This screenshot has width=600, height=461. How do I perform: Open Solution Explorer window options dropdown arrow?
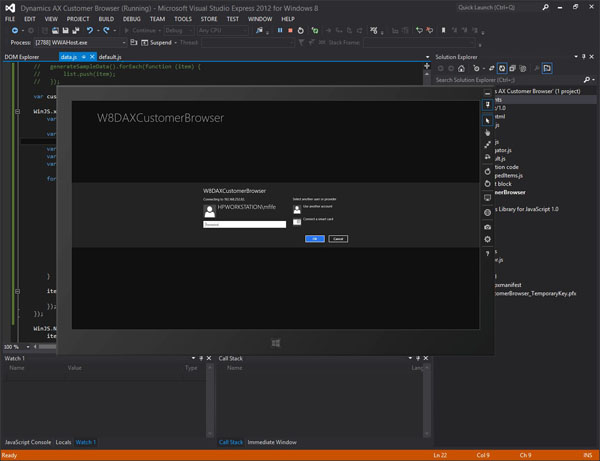[x=576, y=57]
